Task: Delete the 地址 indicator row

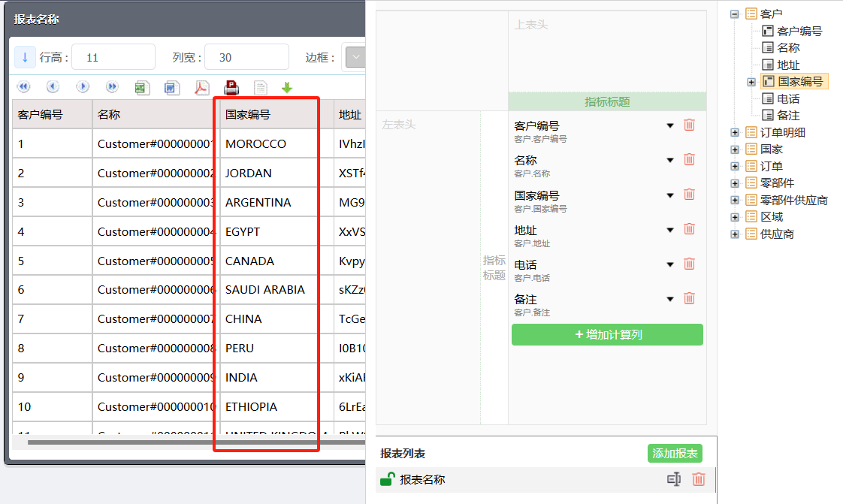Action: [x=689, y=229]
